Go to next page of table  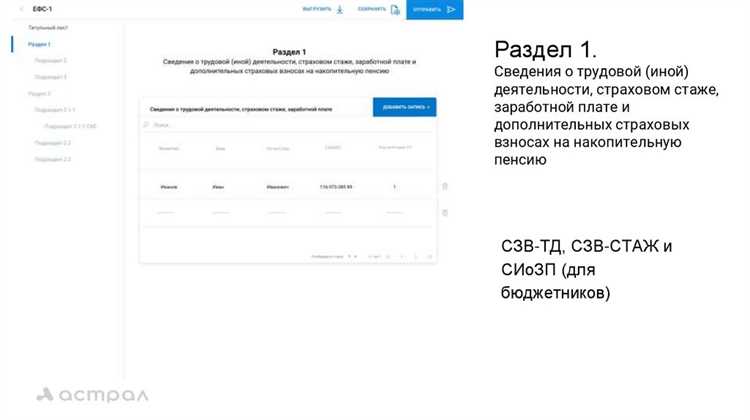[x=416, y=257]
